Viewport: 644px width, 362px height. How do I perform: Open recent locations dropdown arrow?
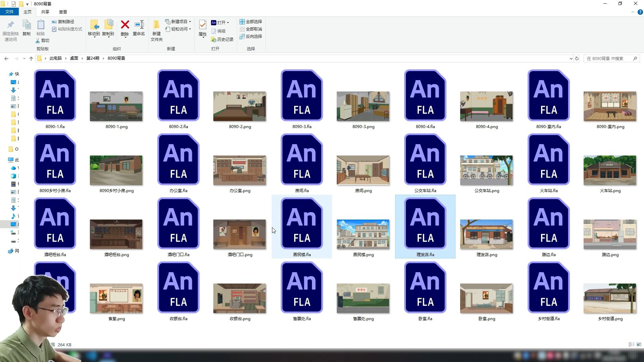pos(24,58)
